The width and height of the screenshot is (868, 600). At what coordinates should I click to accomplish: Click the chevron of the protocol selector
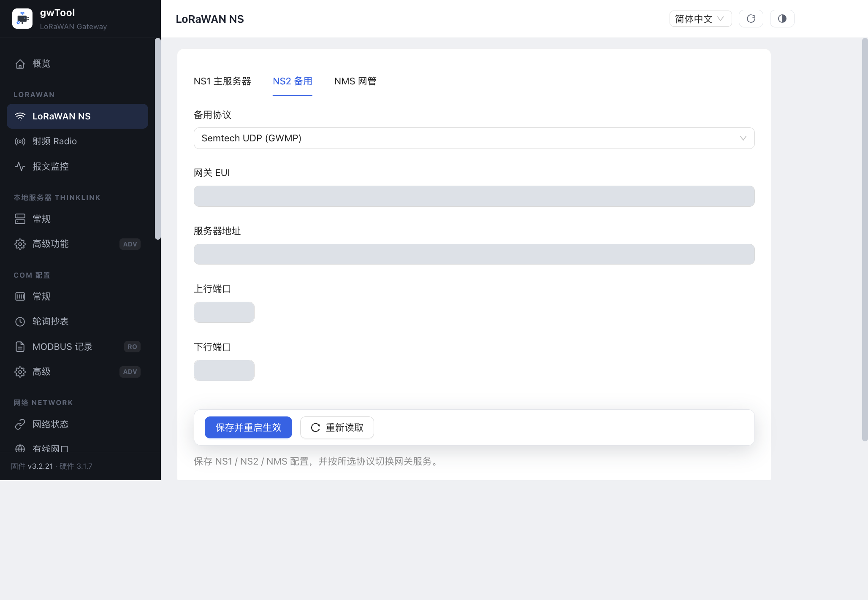743,138
